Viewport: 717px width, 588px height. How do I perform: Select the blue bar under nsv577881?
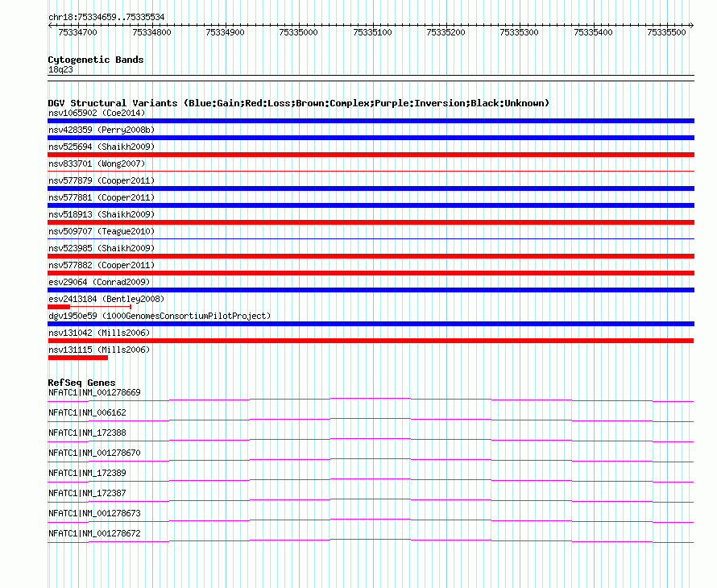click(x=371, y=205)
